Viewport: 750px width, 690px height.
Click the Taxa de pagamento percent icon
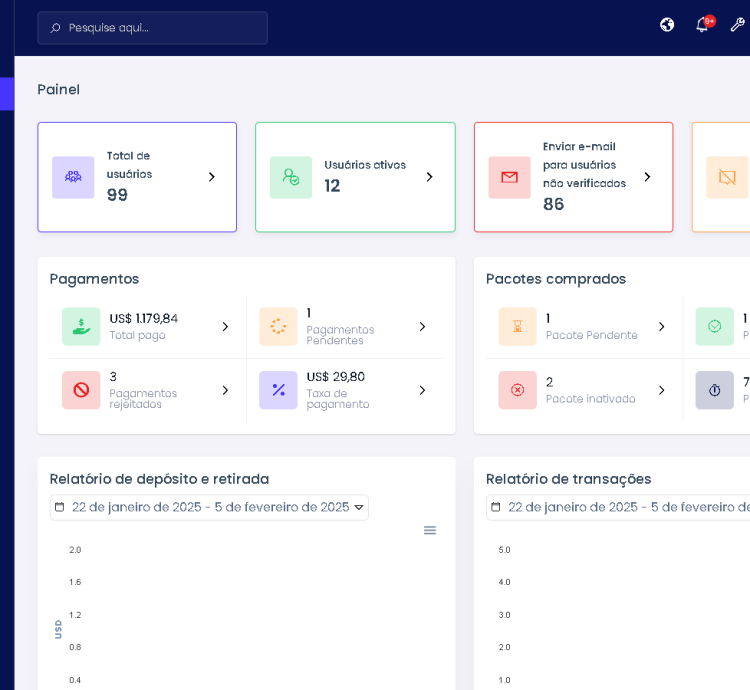[x=278, y=390]
